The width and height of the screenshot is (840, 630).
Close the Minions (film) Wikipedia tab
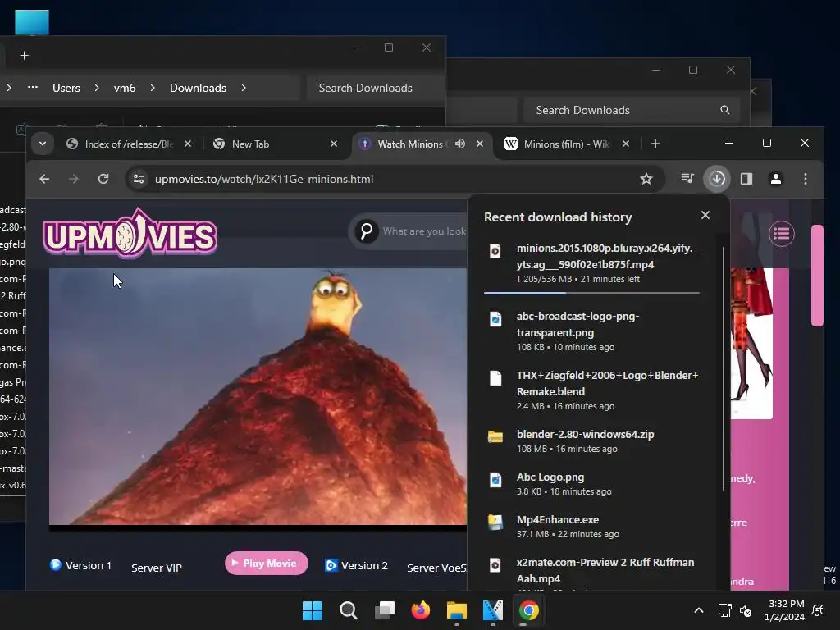pos(626,144)
